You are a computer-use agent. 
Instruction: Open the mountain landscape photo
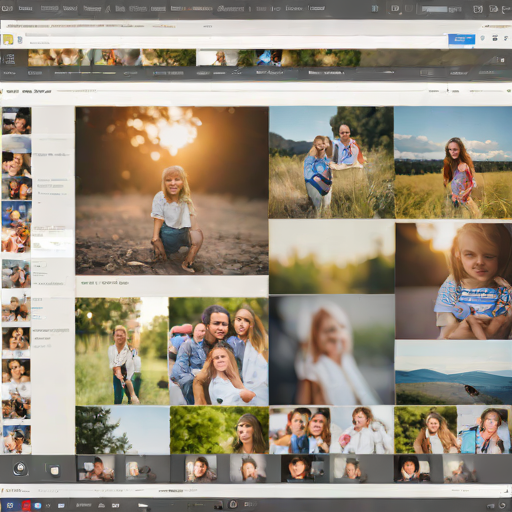454,372
